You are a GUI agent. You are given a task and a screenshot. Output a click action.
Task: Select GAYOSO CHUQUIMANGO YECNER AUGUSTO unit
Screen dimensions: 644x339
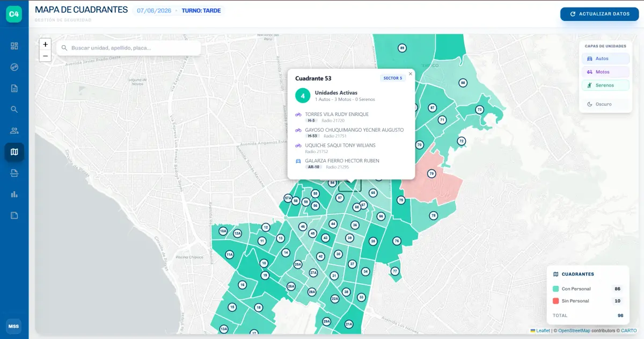[354, 130]
